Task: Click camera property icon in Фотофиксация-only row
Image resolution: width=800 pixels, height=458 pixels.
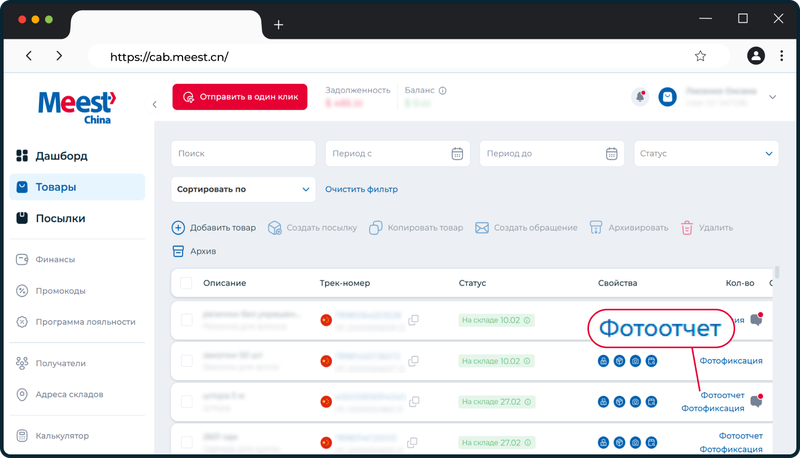Action: (635, 361)
